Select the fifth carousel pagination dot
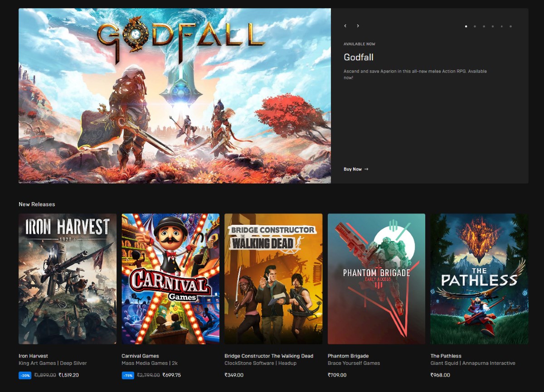This screenshot has width=544, height=392. (x=502, y=26)
